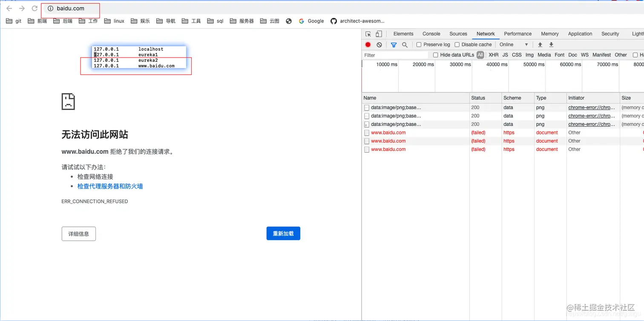
Task: Toggle the network filter funnel icon
Action: [x=394, y=44]
